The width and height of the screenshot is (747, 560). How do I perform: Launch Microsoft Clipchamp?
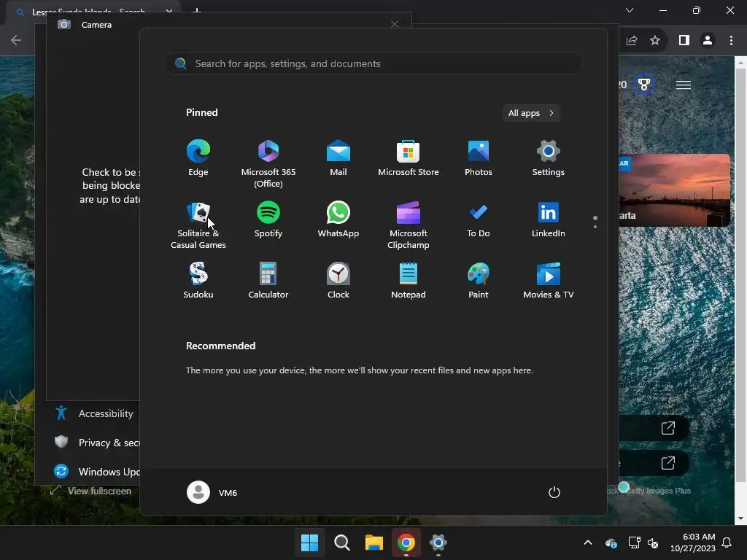pos(409,225)
